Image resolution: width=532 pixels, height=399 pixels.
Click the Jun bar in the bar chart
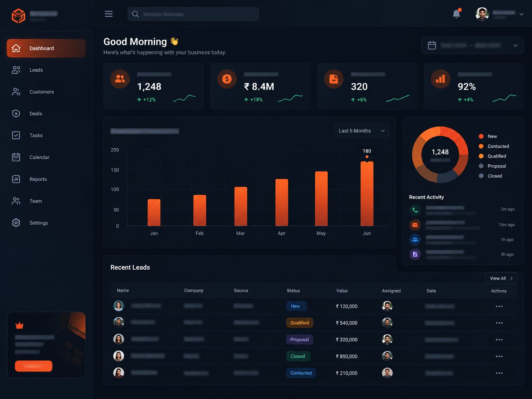(367, 194)
